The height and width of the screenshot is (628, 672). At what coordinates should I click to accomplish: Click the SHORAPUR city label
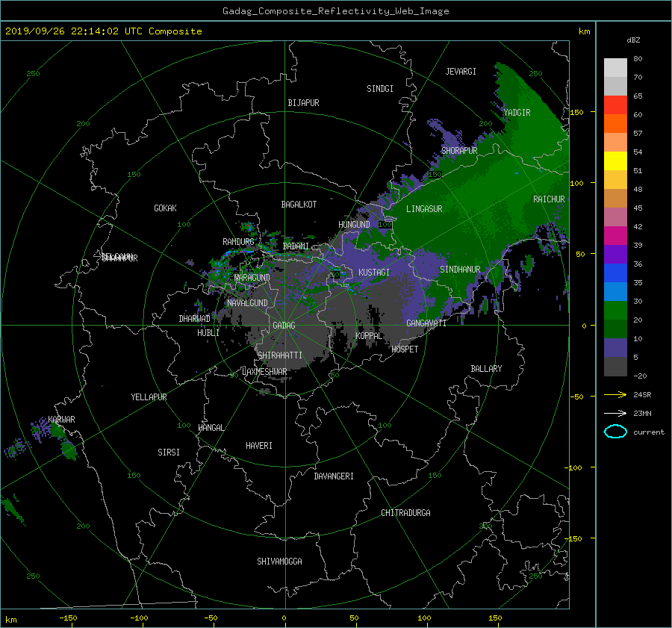[x=459, y=150]
